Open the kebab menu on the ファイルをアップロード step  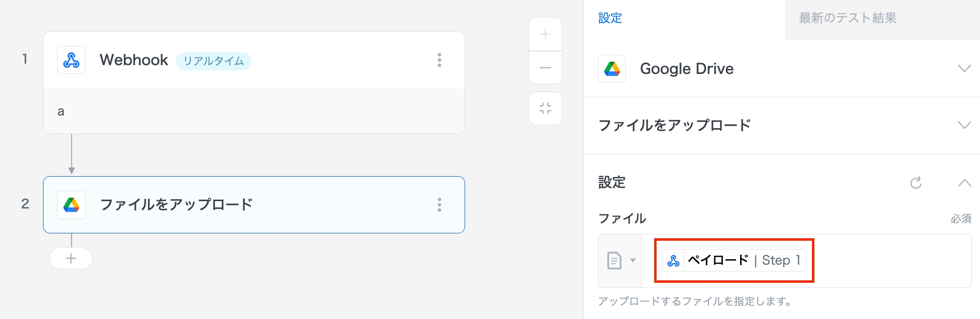(x=440, y=205)
